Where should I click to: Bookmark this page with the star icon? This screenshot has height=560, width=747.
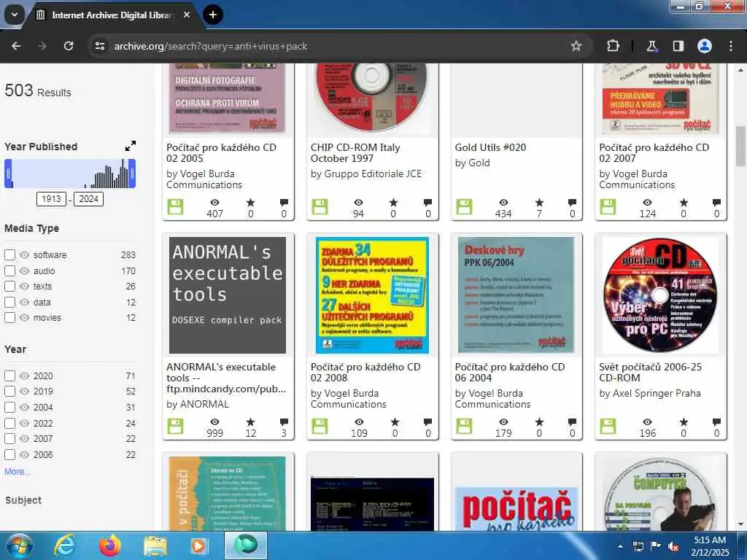click(576, 46)
